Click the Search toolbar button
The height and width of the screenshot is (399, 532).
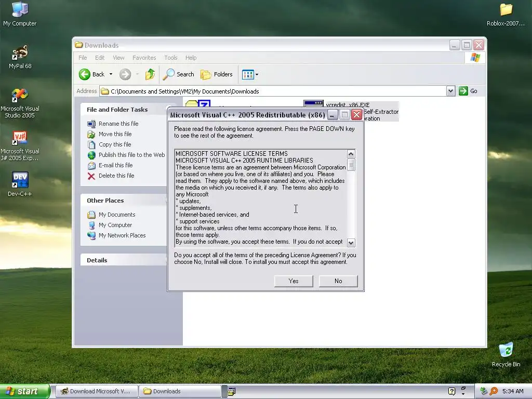point(179,74)
